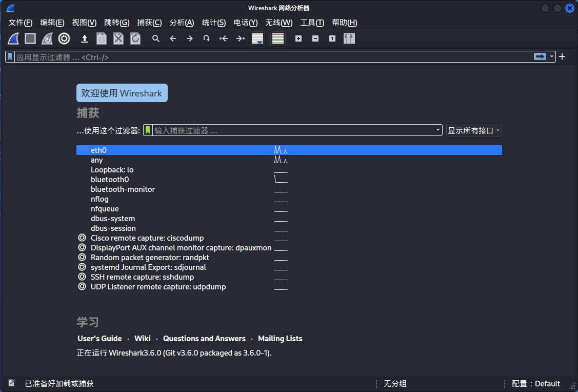
Task: Open the 统计(S) menu
Action: point(214,23)
